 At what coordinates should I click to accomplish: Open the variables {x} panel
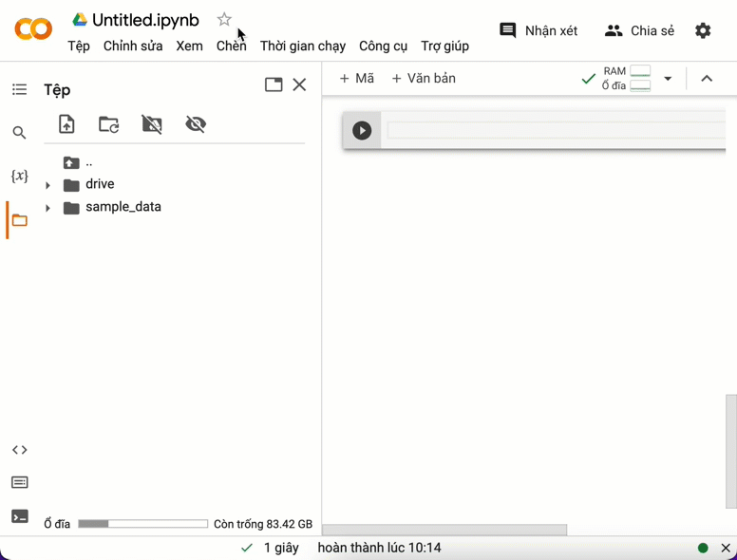(20, 176)
